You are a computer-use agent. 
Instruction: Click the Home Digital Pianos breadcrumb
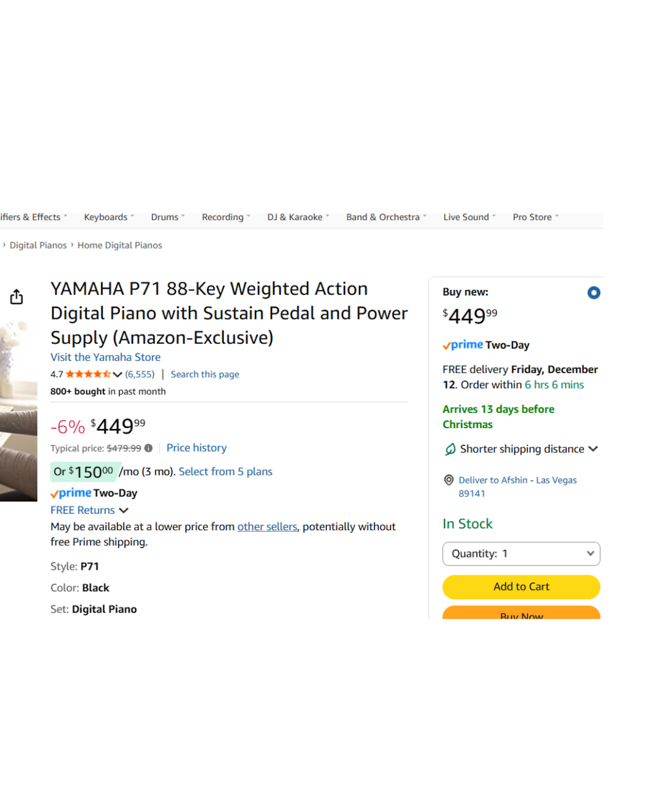pos(120,245)
